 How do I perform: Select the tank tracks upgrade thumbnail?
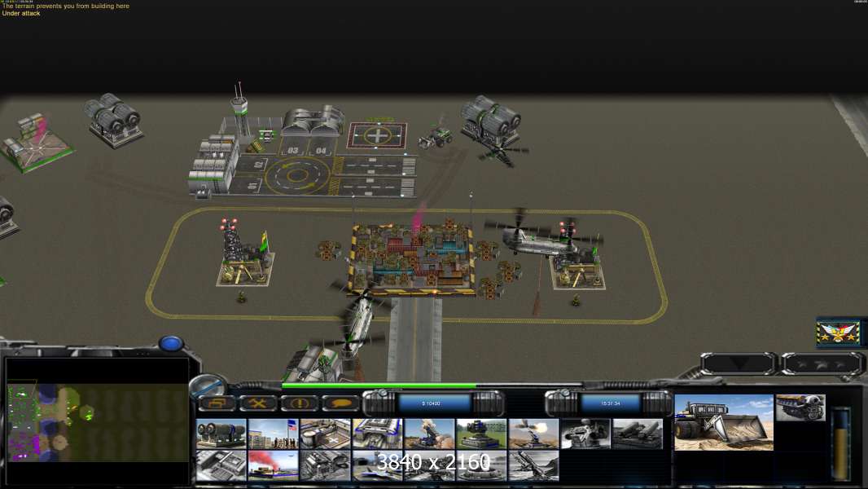click(x=800, y=407)
